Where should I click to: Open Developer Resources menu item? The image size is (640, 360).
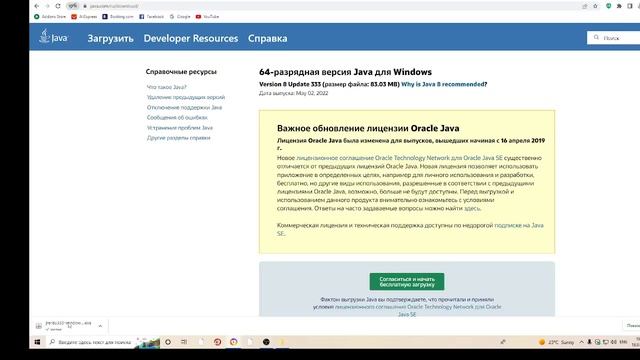pos(191,38)
